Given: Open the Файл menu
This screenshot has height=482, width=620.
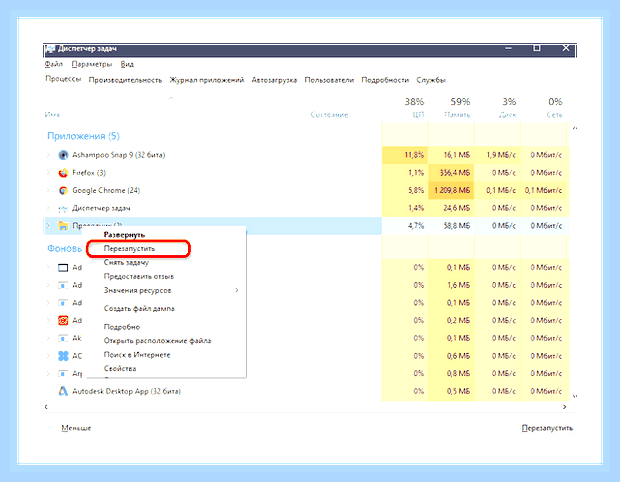Looking at the screenshot, I should click(x=54, y=64).
